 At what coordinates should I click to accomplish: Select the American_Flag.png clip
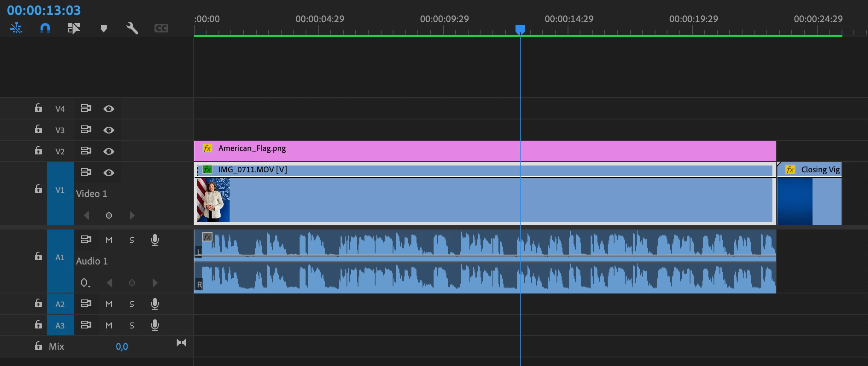[485, 151]
